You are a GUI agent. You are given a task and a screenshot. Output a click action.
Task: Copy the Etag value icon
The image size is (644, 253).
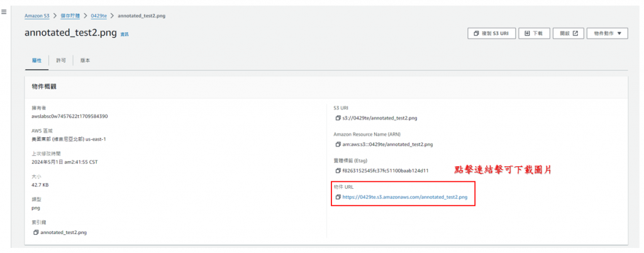(x=338, y=171)
